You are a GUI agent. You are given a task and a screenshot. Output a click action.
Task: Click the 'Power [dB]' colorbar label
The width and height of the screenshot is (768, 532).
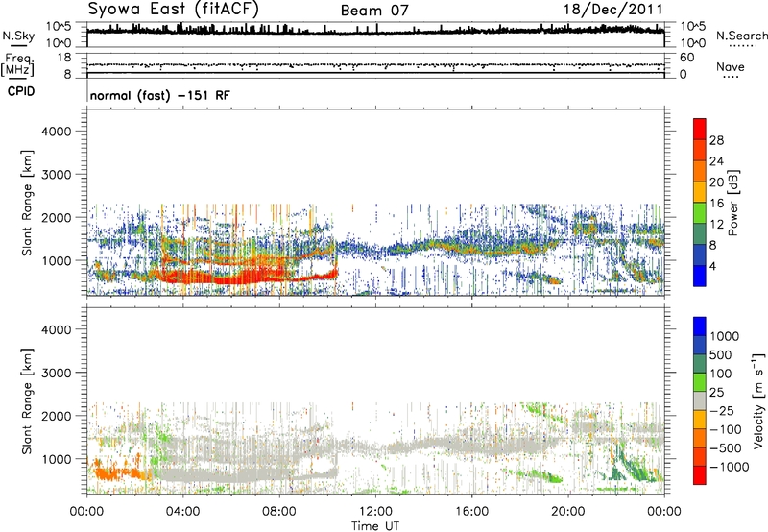pos(733,203)
